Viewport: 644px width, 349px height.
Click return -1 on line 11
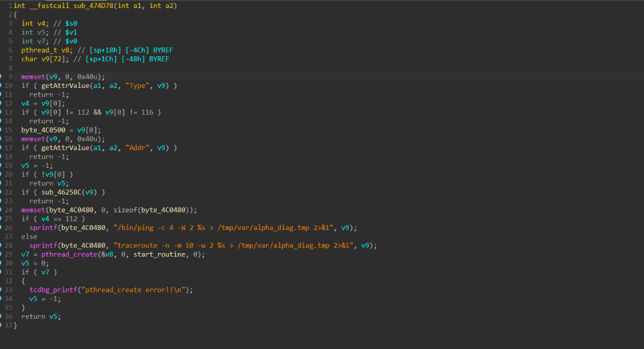click(49, 94)
